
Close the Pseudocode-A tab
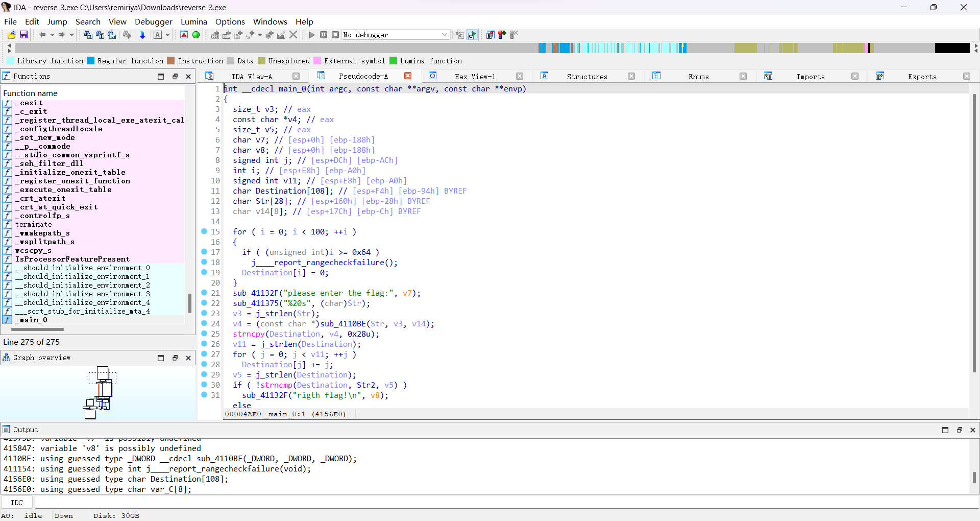tap(408, 76)
